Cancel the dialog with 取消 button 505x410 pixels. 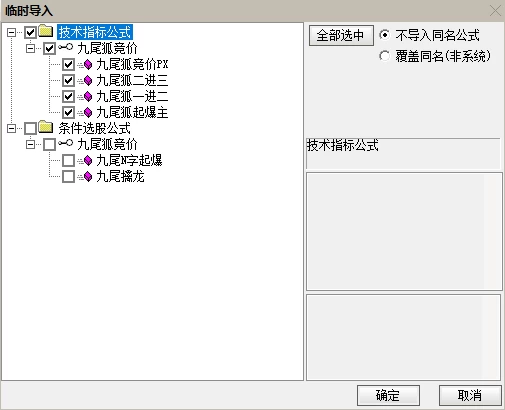pyautogui.click(x=470, y=396)
